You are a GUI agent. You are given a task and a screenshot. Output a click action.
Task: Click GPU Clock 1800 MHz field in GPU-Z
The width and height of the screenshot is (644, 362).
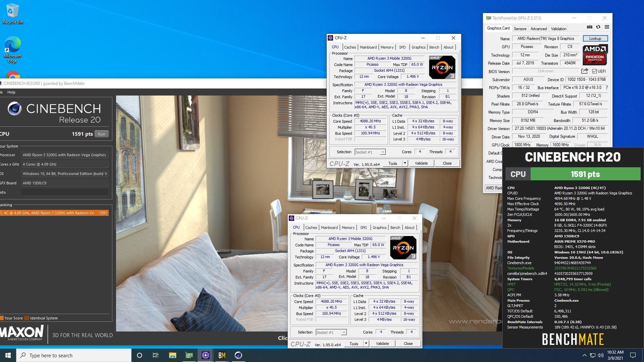coord(522,145)
